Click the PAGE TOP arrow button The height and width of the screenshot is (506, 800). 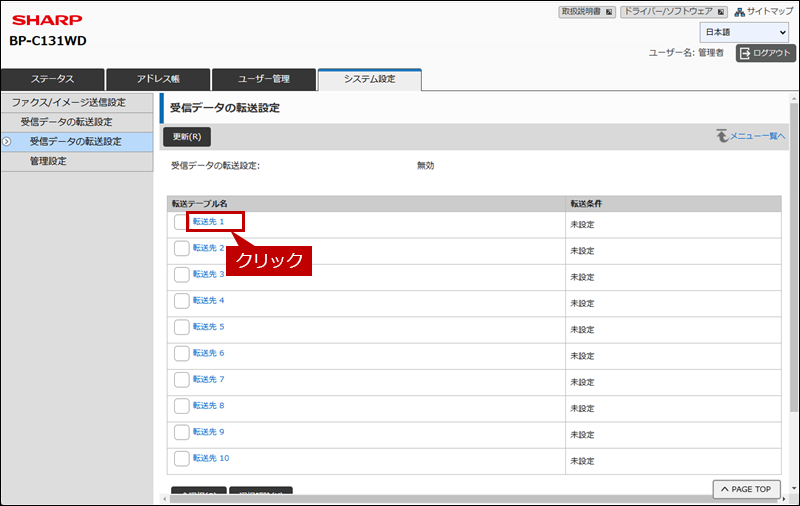click(x=746, y=489)
